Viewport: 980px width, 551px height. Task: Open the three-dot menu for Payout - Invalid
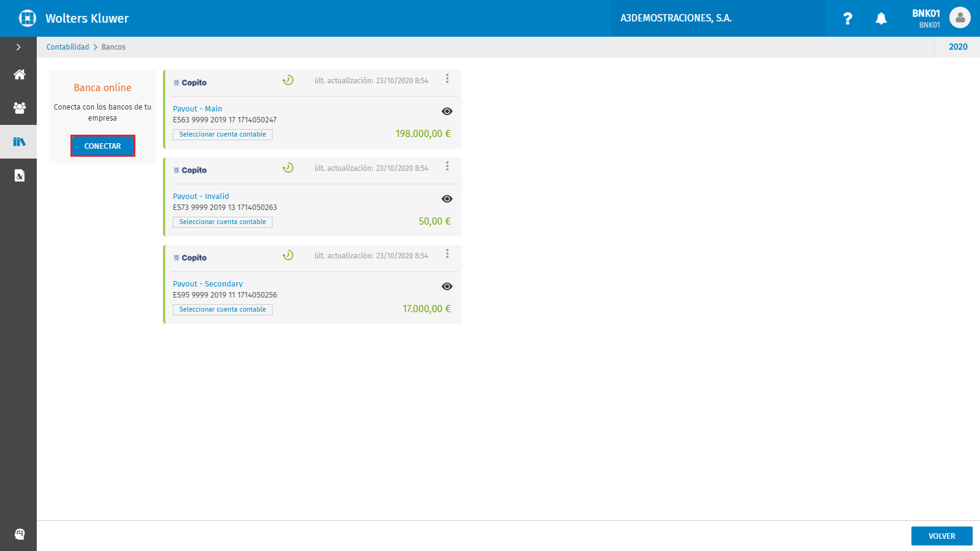[x=447, y=166]
